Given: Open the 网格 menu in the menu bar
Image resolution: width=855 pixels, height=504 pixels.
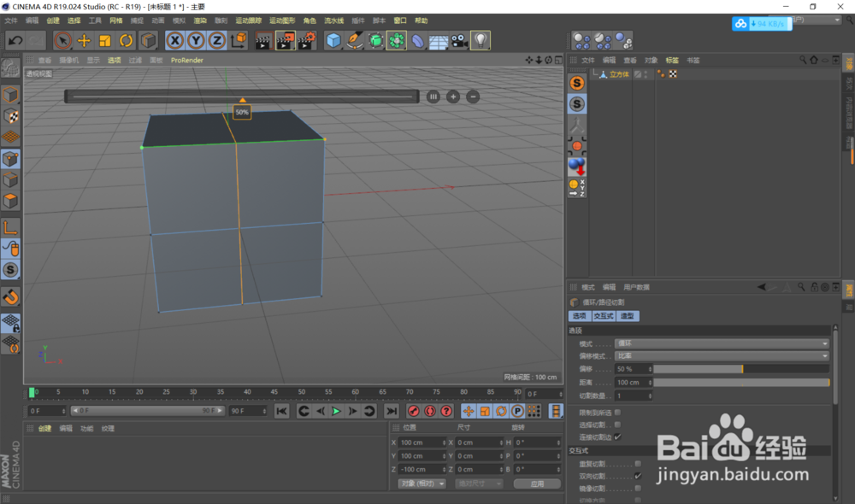Looking at the screenshot, I should (x=114, y=20).
